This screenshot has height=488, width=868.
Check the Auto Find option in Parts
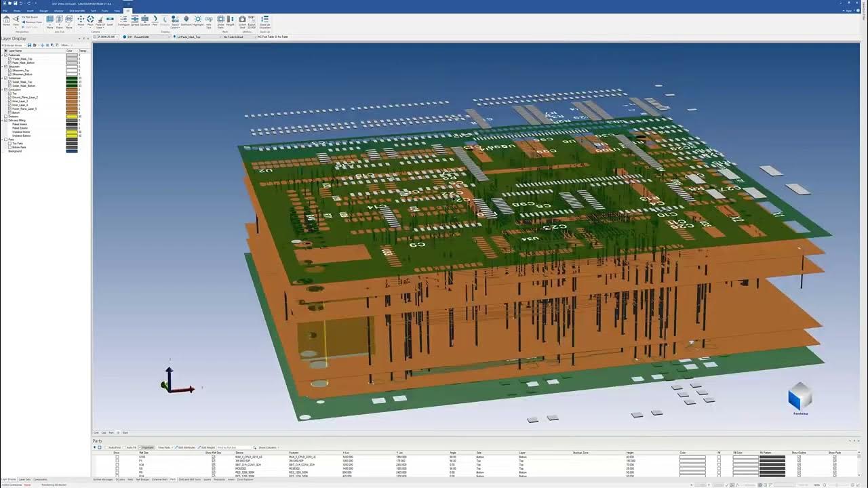pos(106,447)
